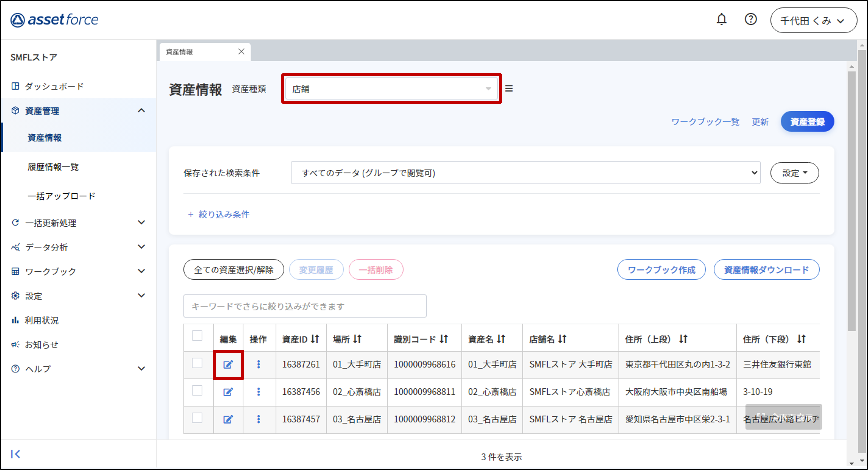Check the select-all checkbox in table header

pyautogui.click(x=197, y=336)
